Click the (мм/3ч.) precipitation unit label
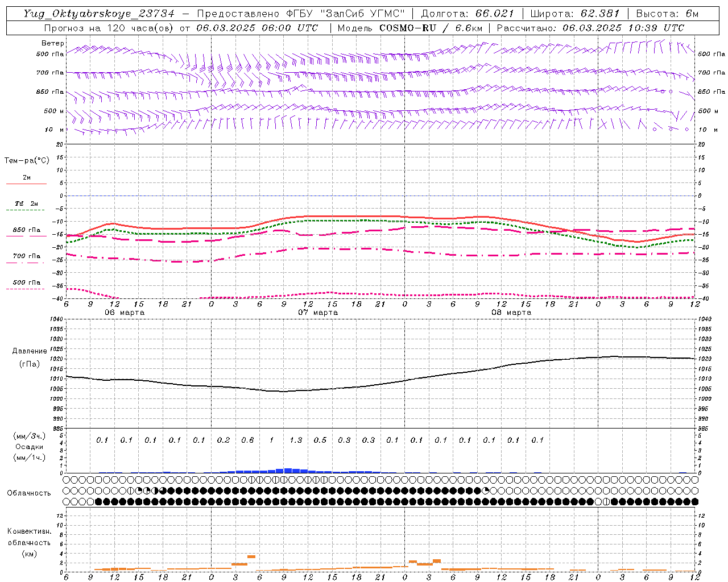 30,436
